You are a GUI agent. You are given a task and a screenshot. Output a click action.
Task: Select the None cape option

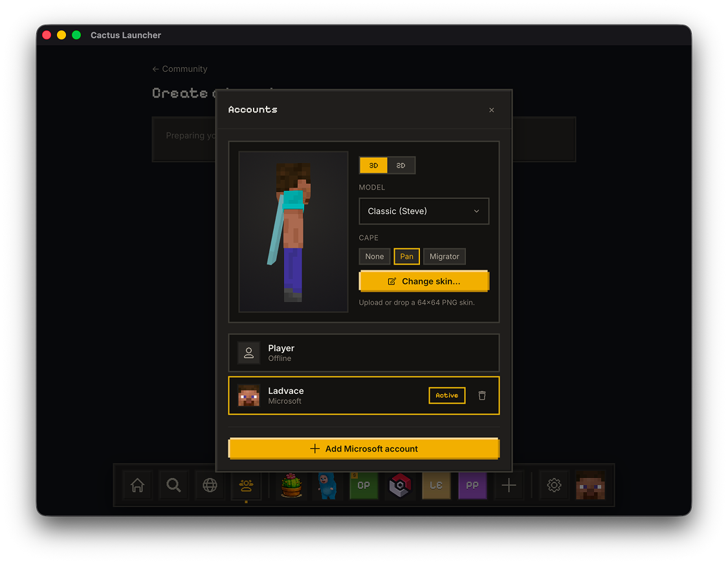pyautogui.click(x=374, y=256)
